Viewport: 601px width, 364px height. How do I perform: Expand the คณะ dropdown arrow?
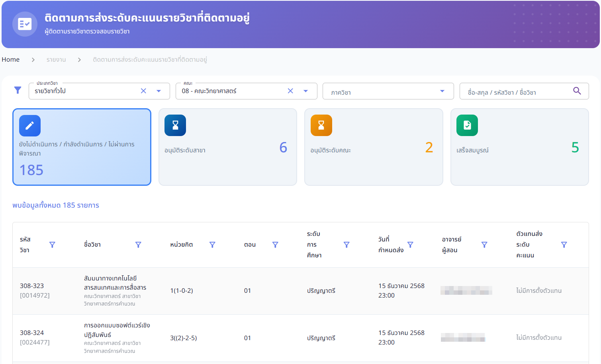pos(305,91)
